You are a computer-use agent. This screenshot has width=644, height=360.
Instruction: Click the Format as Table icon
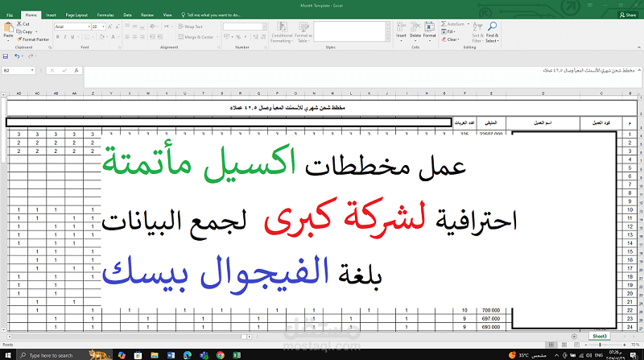(304, 27)
